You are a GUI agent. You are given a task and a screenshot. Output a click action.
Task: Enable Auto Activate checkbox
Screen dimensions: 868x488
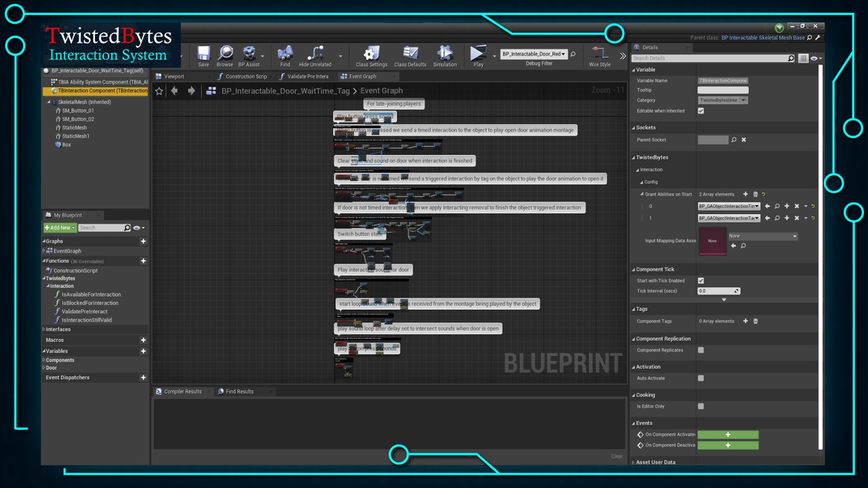(701, 378)
